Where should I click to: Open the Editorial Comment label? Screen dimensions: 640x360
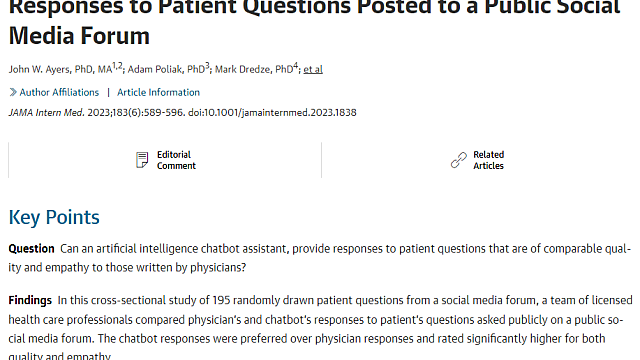click(x=176, y=160)
